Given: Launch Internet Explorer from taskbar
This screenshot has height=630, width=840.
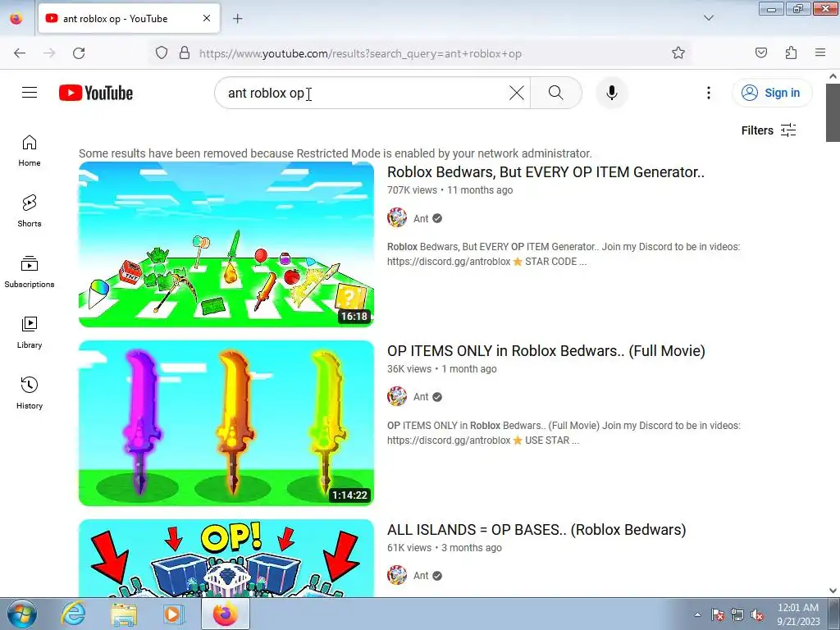Looking at the screenshot, I should point(73,614).
